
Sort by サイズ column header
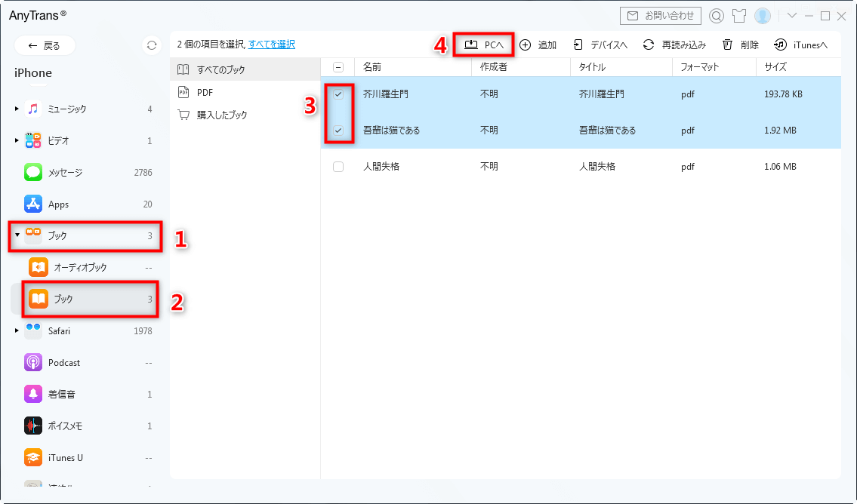click(799, 66)
